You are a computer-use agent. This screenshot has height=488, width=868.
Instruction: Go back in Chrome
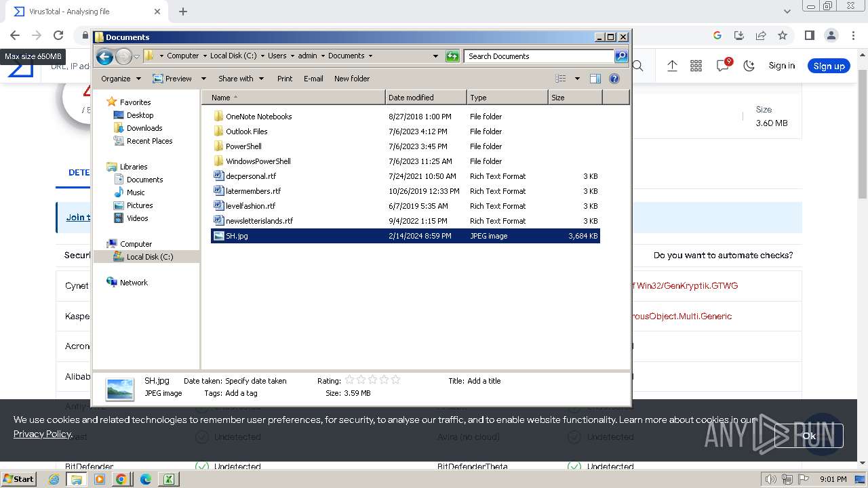coord(15,35)
